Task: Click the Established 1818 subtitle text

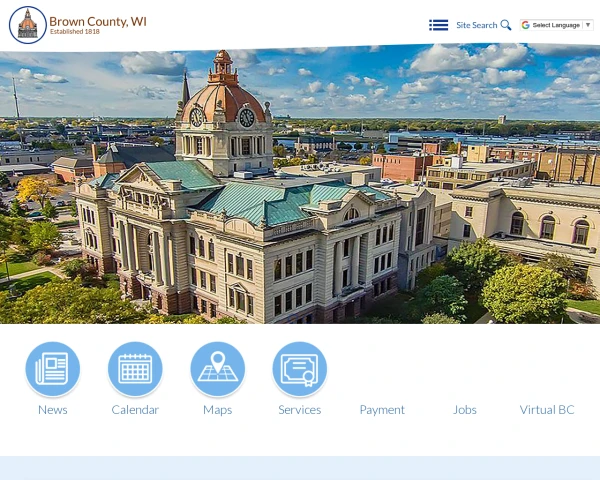Action: (x=75, y=31)
